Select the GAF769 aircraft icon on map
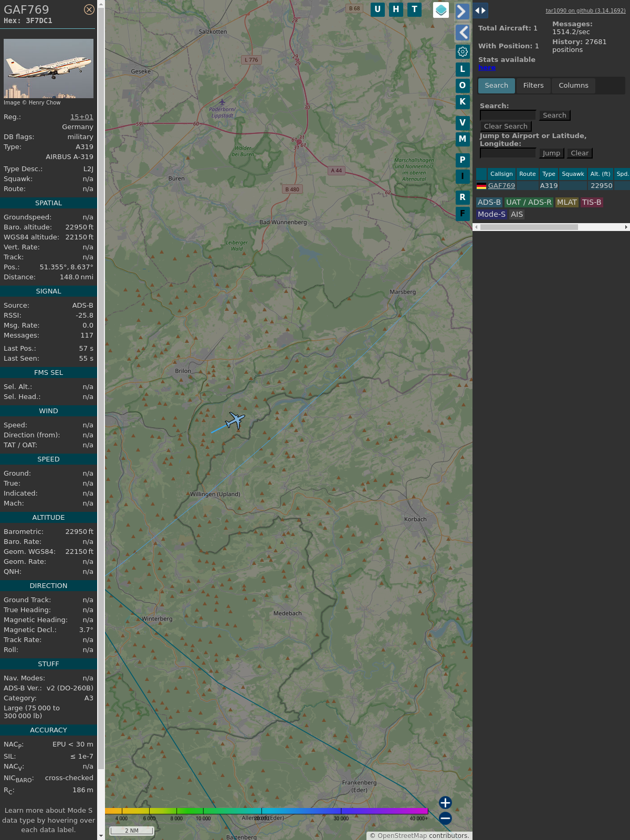 235,420
